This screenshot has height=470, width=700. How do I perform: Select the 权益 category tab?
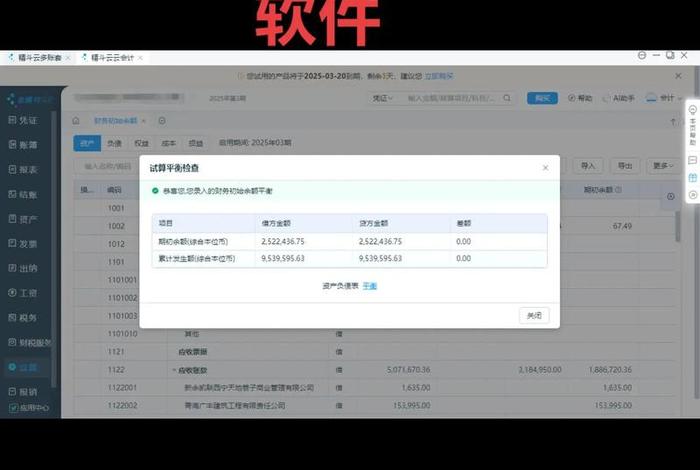142,143
